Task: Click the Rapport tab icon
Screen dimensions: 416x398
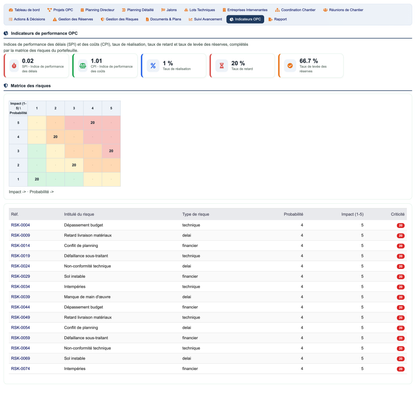Action: click(x=271, y=19)
